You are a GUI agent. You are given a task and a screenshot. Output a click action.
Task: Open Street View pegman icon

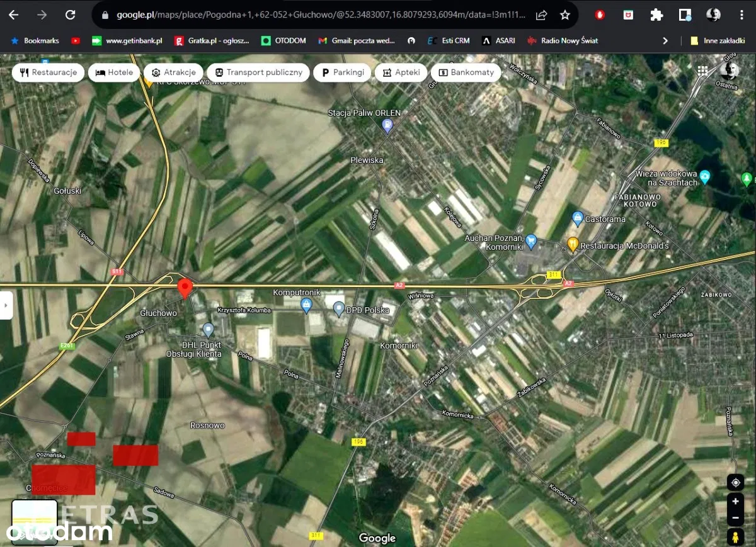coord(735,538)
